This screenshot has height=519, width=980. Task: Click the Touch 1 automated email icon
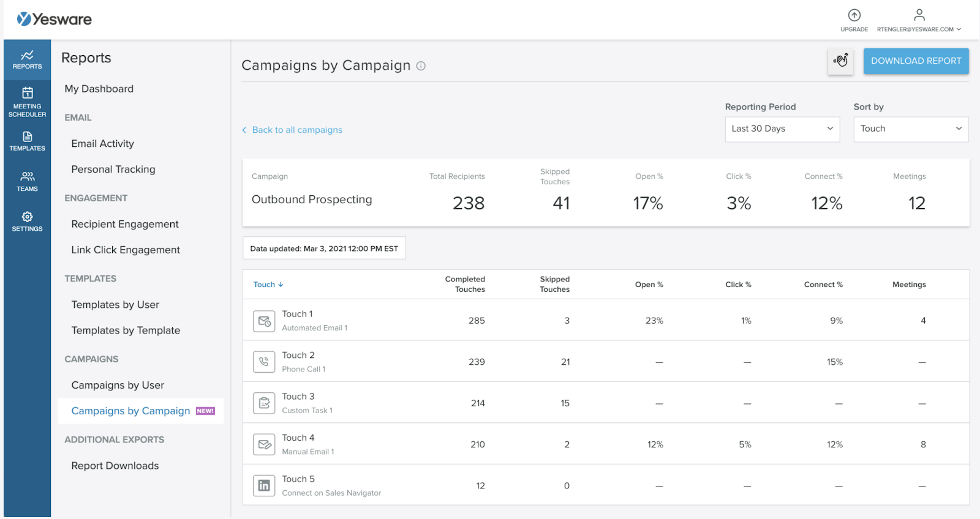[264, 321]
